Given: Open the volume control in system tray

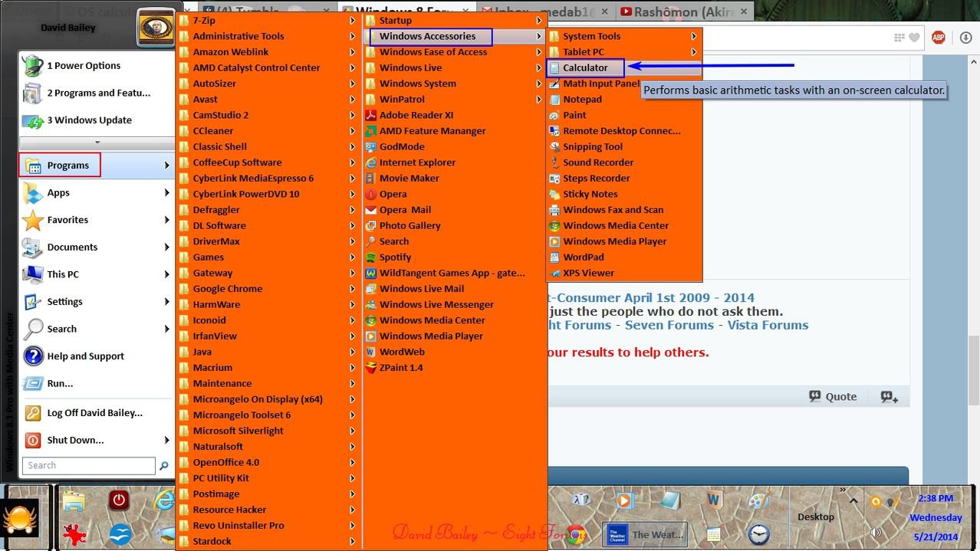Looking at the screenshot, I should pos(876,533).
